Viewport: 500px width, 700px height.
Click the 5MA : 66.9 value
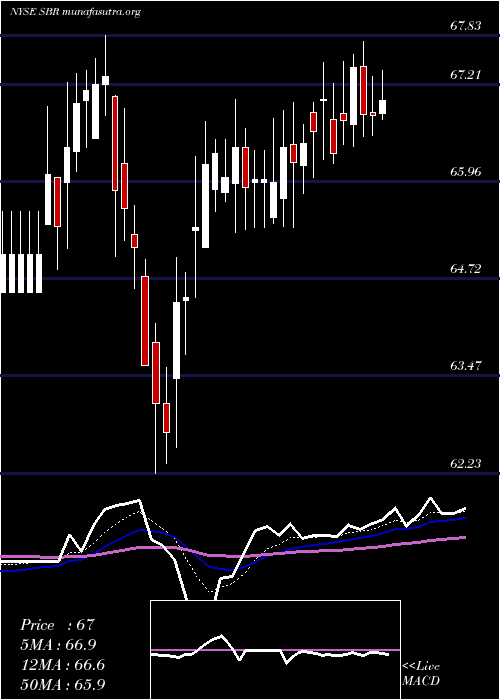58,645
